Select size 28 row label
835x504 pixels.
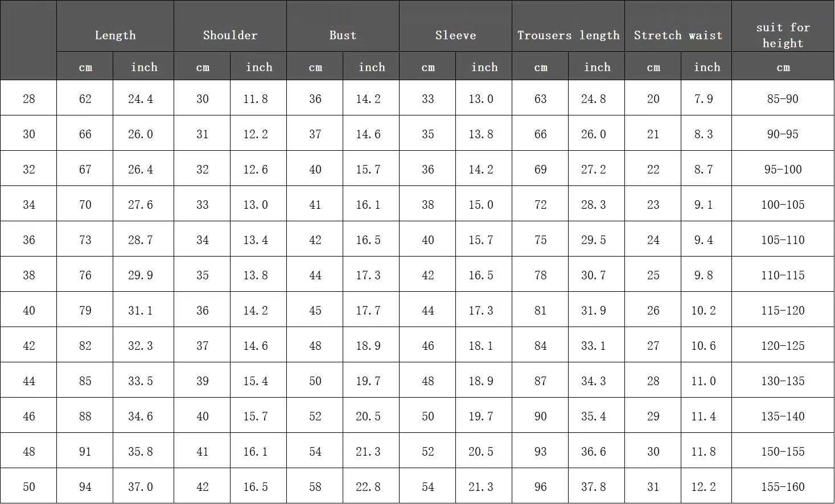(28, 98)
